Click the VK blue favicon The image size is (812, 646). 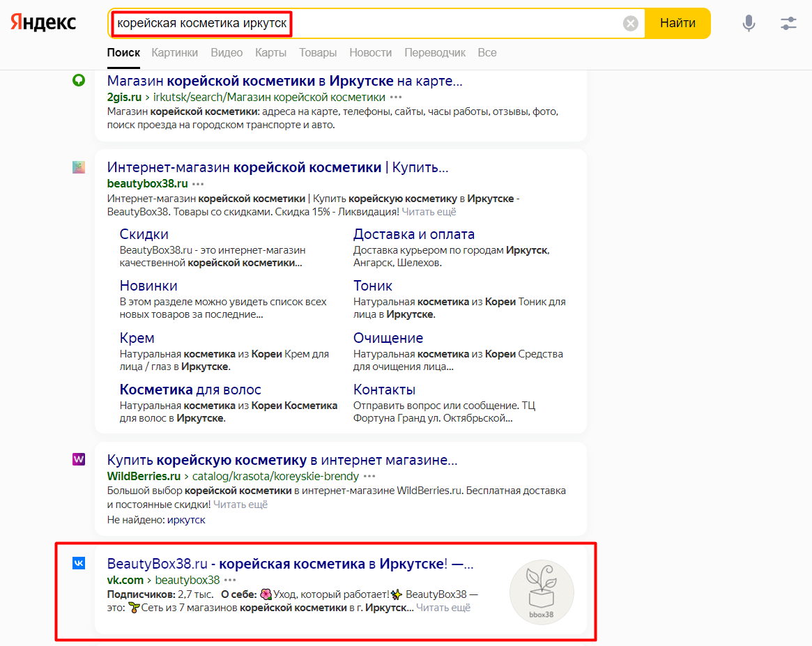pos(79,563)
